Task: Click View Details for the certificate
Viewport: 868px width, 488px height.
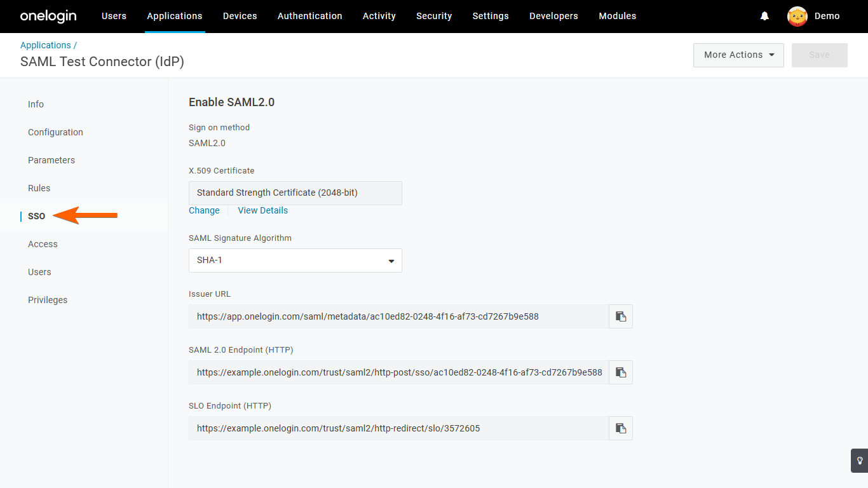Action: [x=262, y=210]
